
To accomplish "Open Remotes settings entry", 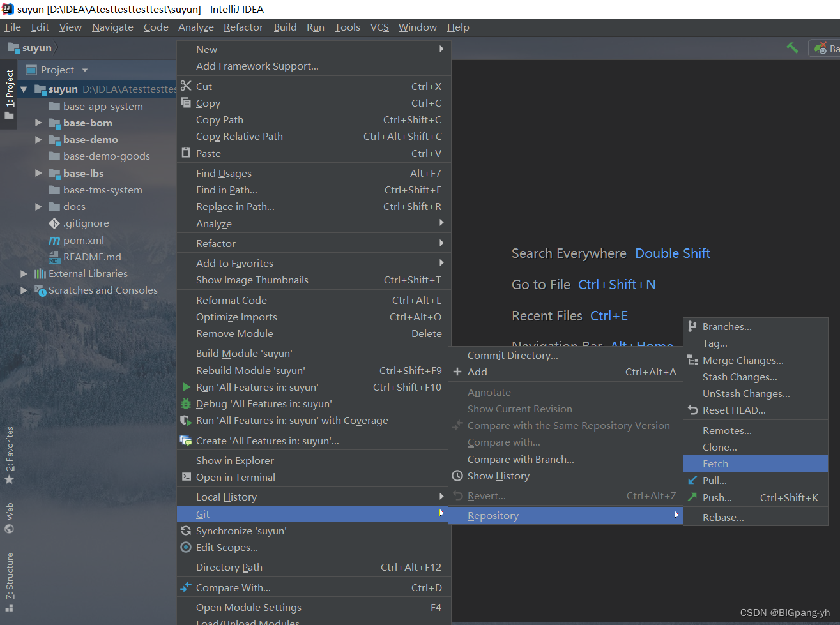I will (x=756, y=430).
